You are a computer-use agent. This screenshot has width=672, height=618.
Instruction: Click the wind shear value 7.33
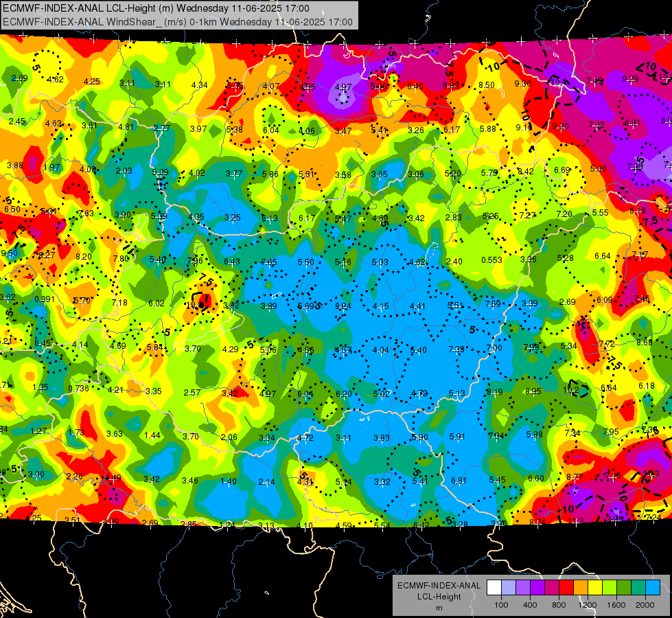click(456, 349)
